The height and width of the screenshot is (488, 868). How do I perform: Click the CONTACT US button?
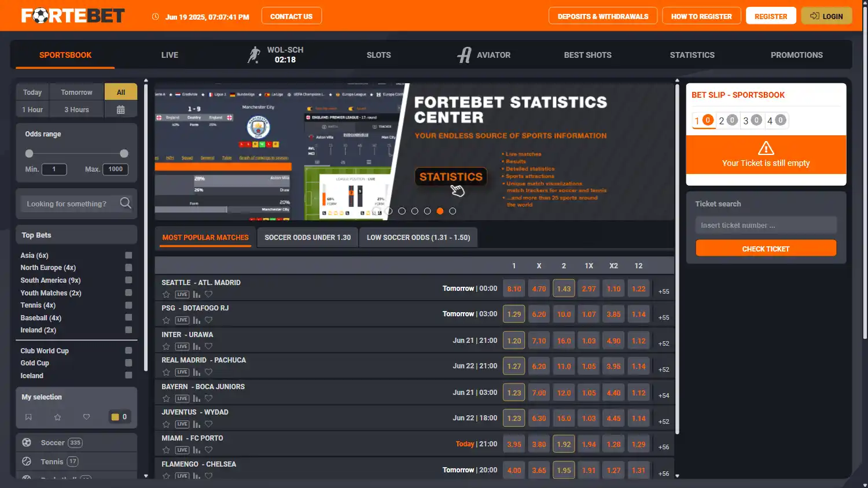(x=292, y=16)
